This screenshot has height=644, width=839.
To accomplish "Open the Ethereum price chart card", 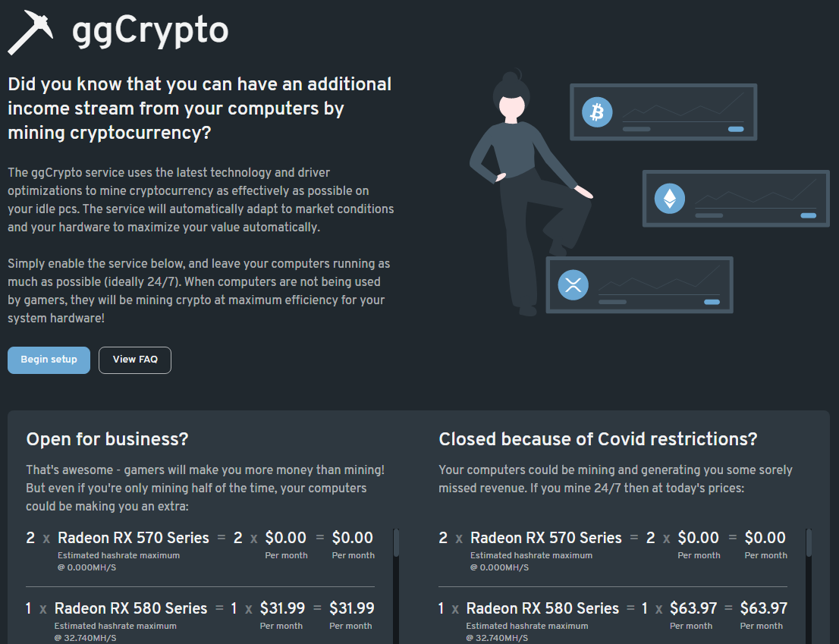I will (735, 198).
